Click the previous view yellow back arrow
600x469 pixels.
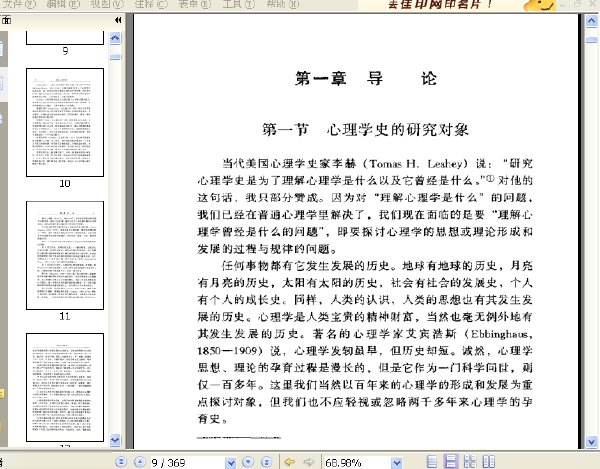click(290, 462)
